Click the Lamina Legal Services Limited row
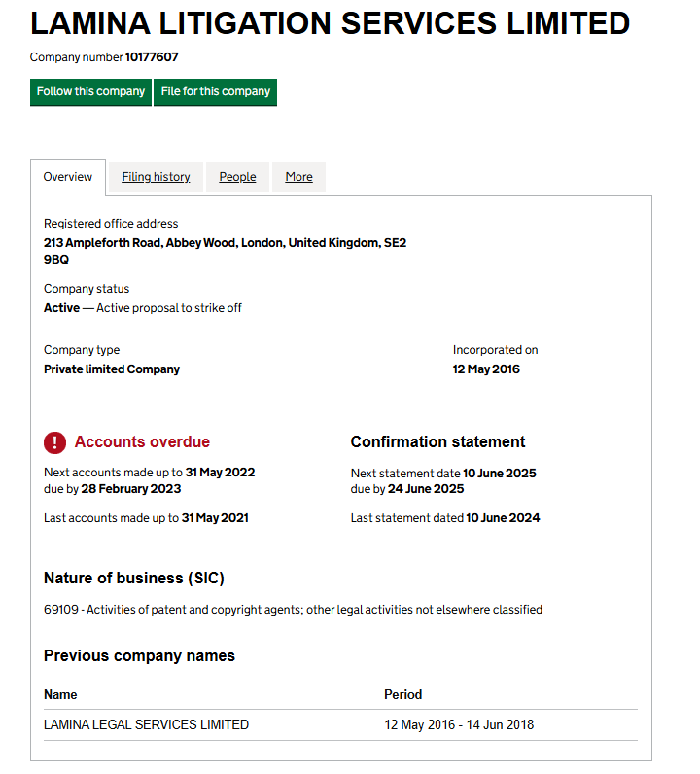The width and height of the screenshot is (700, 774). [x=146, y=724]
